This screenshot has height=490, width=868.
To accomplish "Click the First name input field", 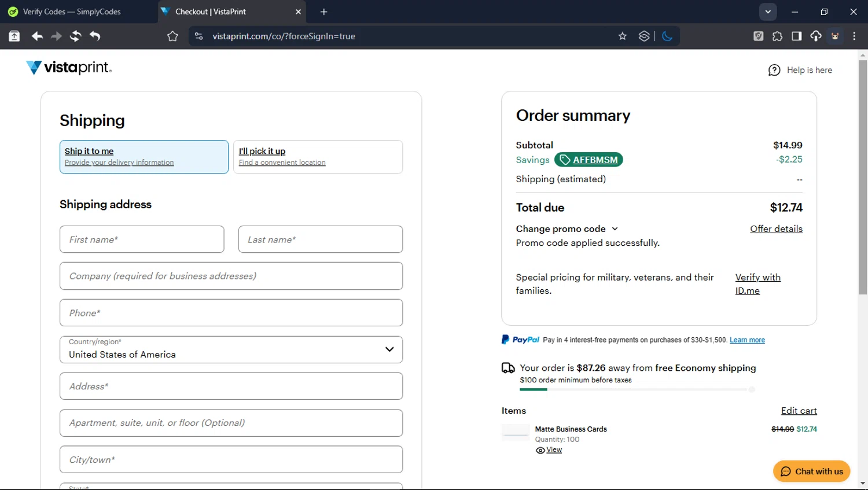I will (x=142, y=240).
